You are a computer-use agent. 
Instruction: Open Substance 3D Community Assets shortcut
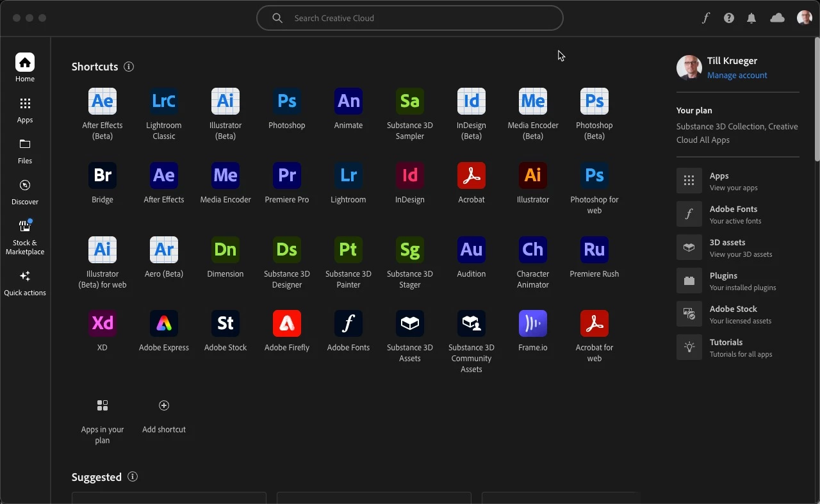click(471, 323)
